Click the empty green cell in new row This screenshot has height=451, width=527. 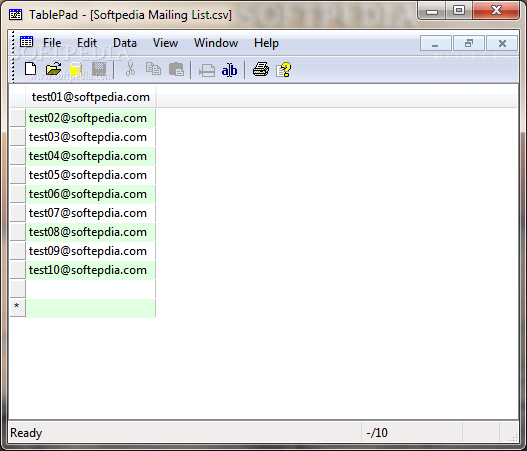coord(91,308)
